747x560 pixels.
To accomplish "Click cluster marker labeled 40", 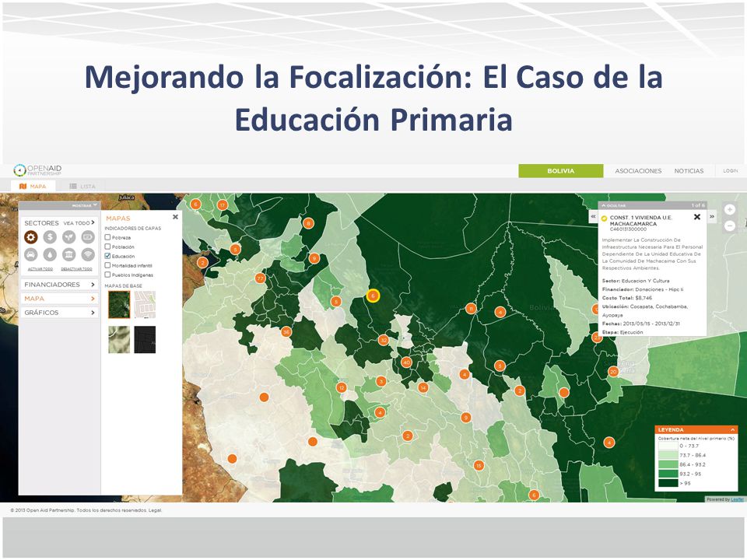I will tap(406, 362).
